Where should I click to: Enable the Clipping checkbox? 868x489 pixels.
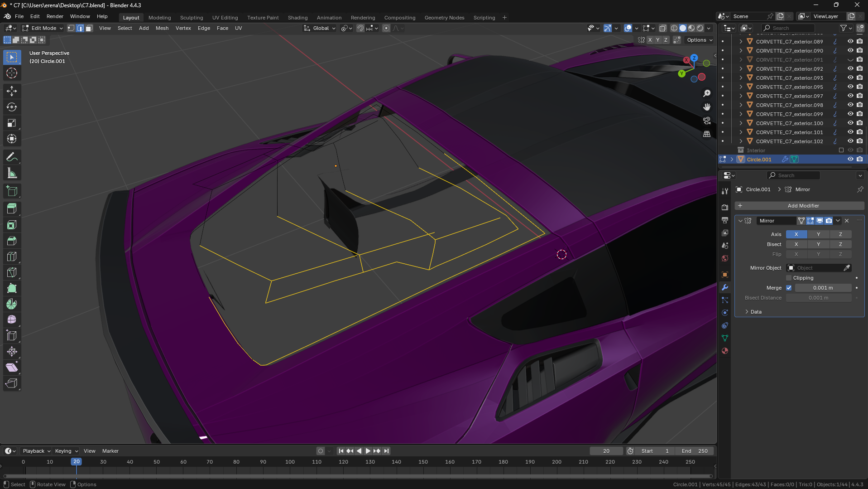(789, 278)
